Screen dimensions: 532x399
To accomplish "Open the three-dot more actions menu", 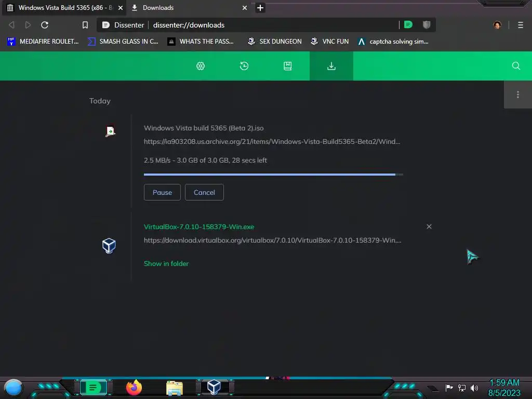I will (518, 95).
